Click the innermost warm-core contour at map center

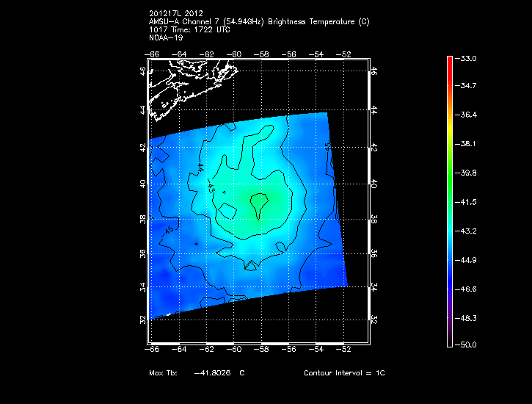point(259,206)
